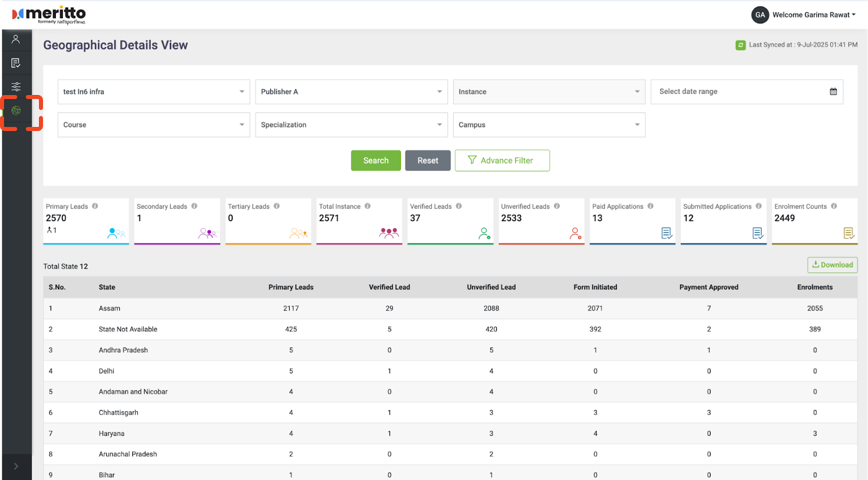
Task: Click info icon beside Enrolment Counts
Action: [x=834, y=206]
